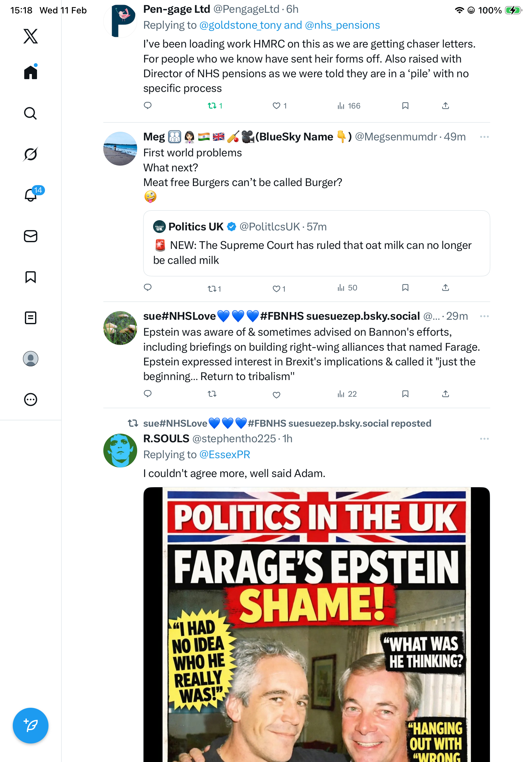
Task: Open Notifications bell with 14 badge
Action: (x=31, y=195)
